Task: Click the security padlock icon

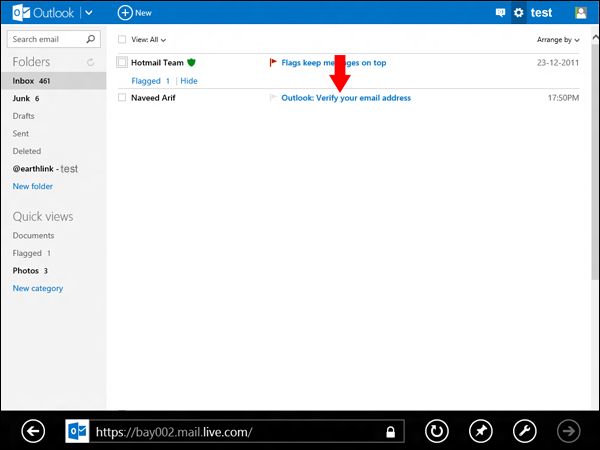Action: tap(390, 432)
